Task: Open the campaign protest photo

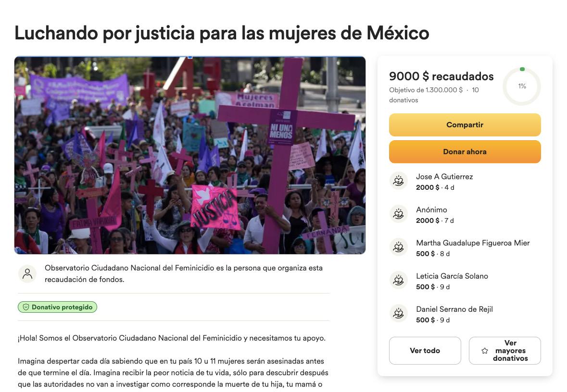Action: pyautogui.click(x=190, y=155)
